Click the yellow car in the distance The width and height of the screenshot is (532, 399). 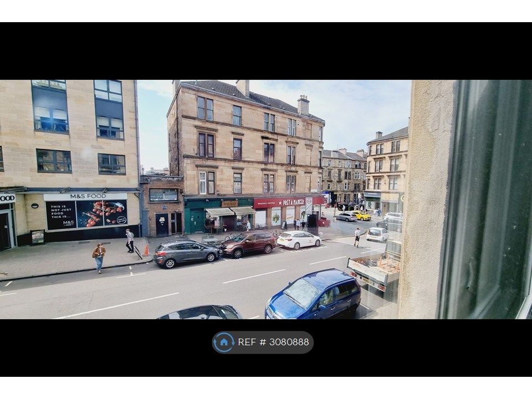point(362,216)
